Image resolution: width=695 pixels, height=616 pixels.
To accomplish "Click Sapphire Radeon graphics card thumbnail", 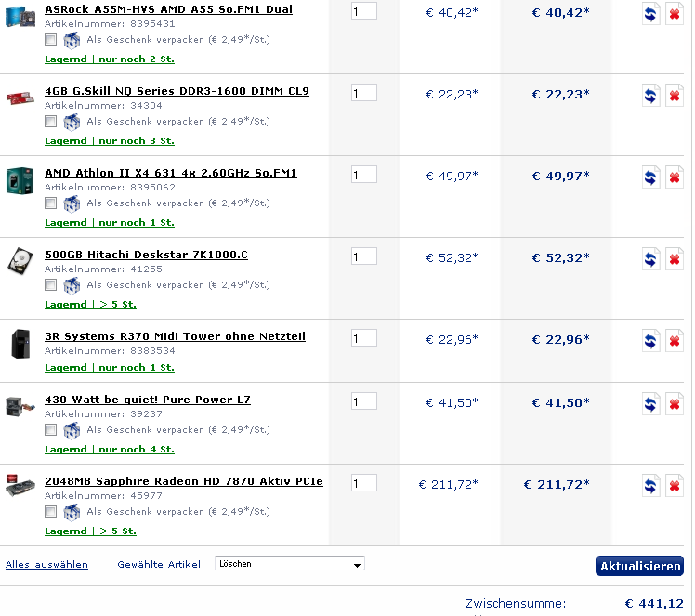I will click(x=20, y=486).
